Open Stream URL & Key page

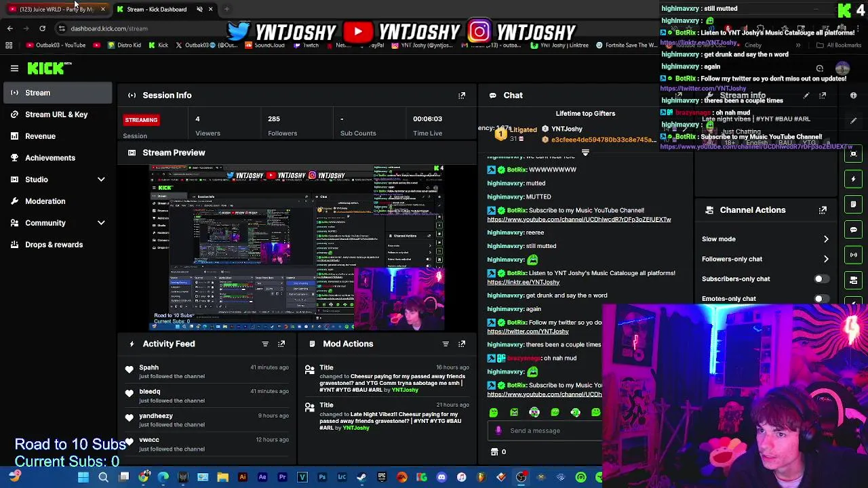[x=56, y=115]
